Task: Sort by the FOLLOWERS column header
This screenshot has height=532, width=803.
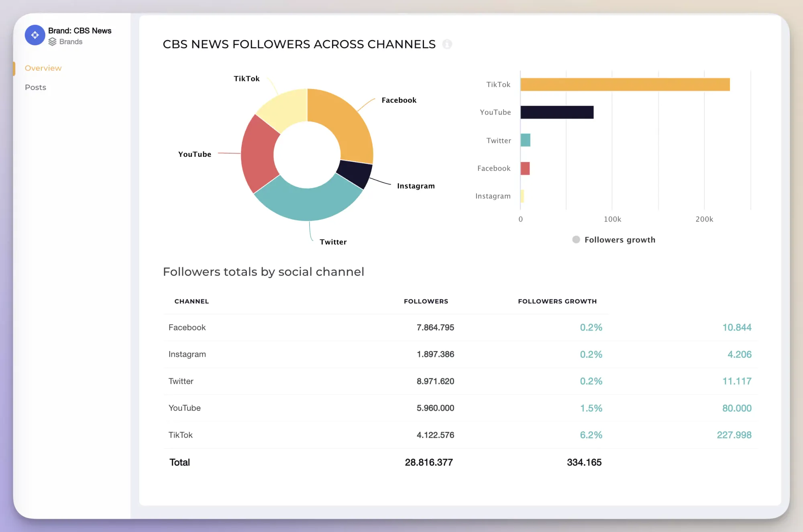Action: 426,301
